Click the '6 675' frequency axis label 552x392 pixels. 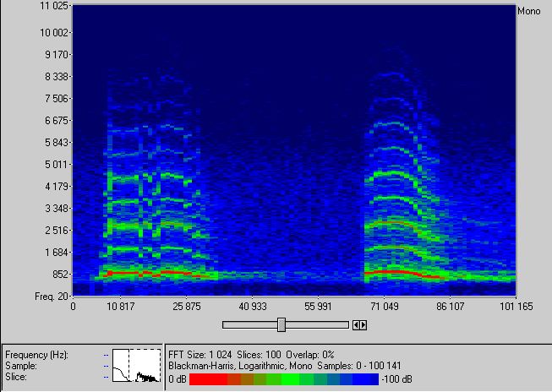pyautogui.click(x=57, y=121)
